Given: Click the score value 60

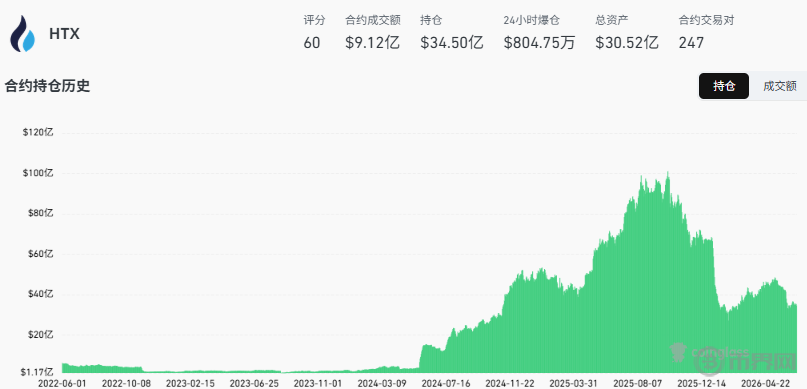Looking at the screenshot, I should [311, 43].
